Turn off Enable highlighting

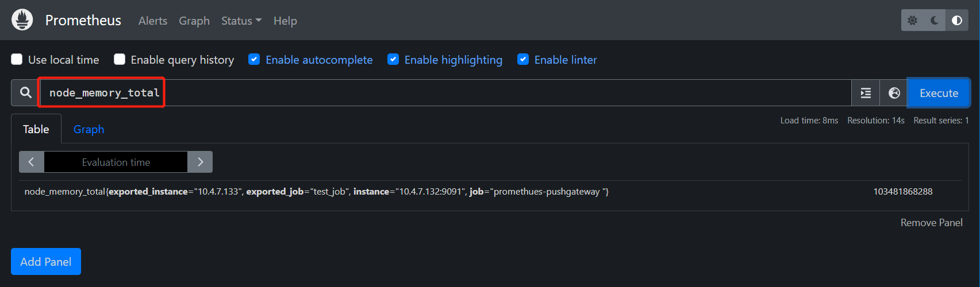point(393,60)
